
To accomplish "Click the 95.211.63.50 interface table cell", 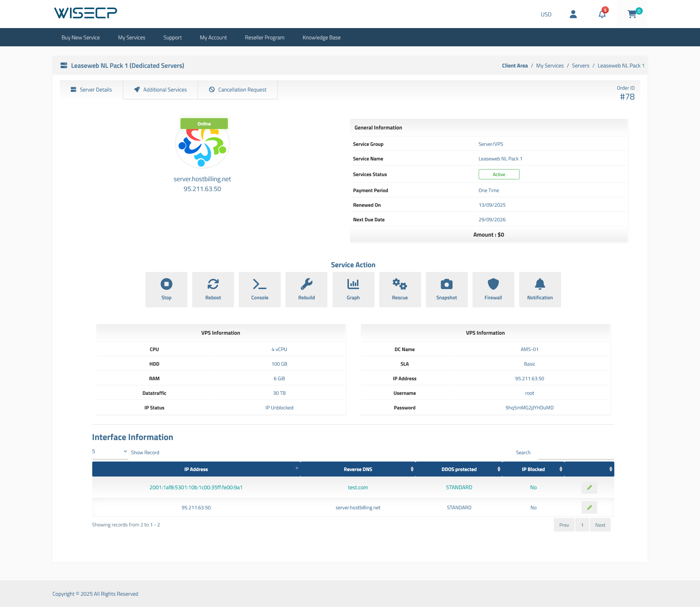I will click(x=196, y=507).
